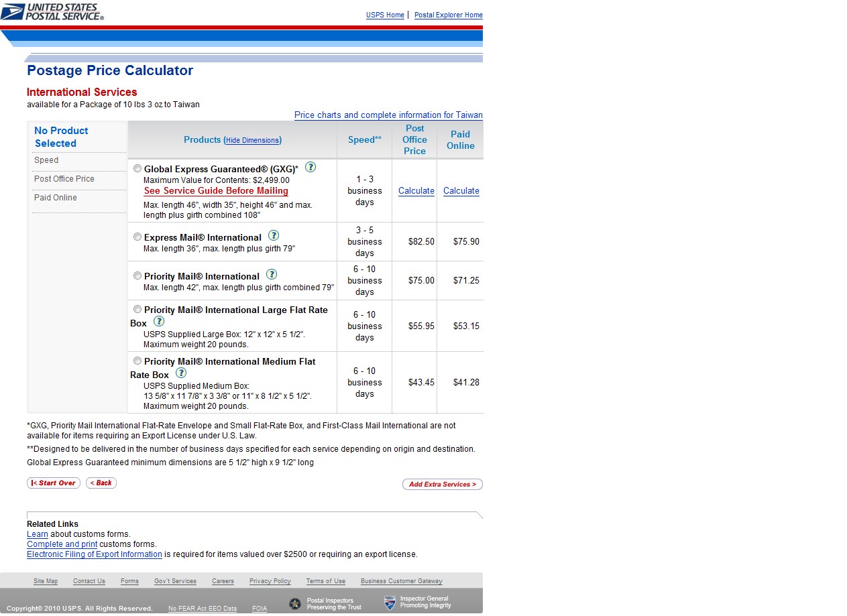
Task: Open Careers footer link
Action: coord(223,581)
